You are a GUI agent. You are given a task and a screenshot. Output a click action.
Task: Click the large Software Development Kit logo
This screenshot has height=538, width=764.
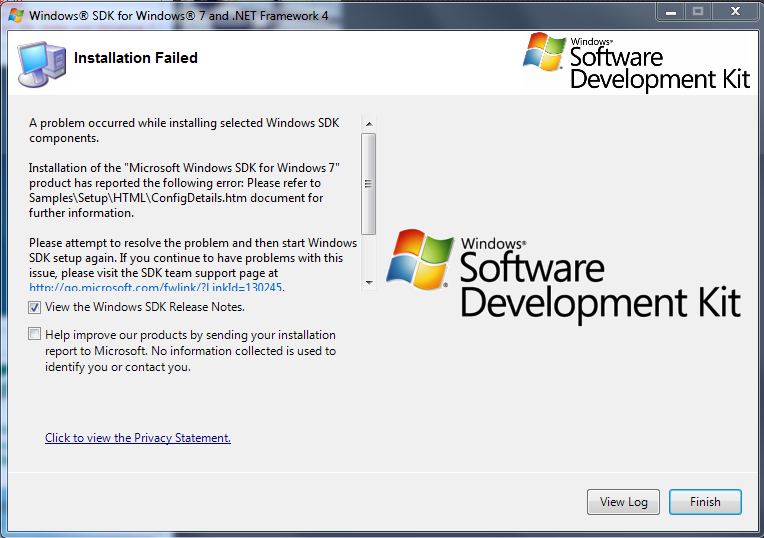pos(564,275)
